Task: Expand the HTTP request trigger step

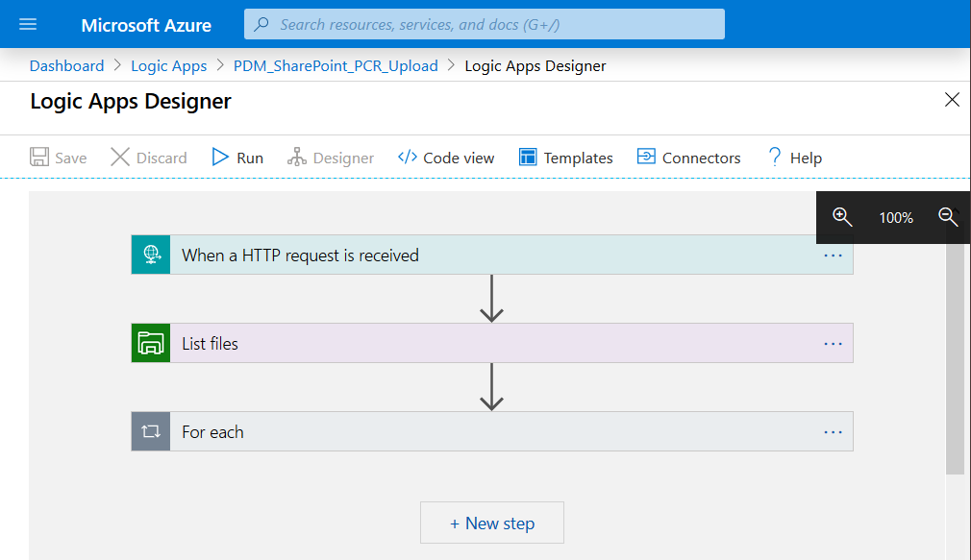Action: tap(481, 255)
